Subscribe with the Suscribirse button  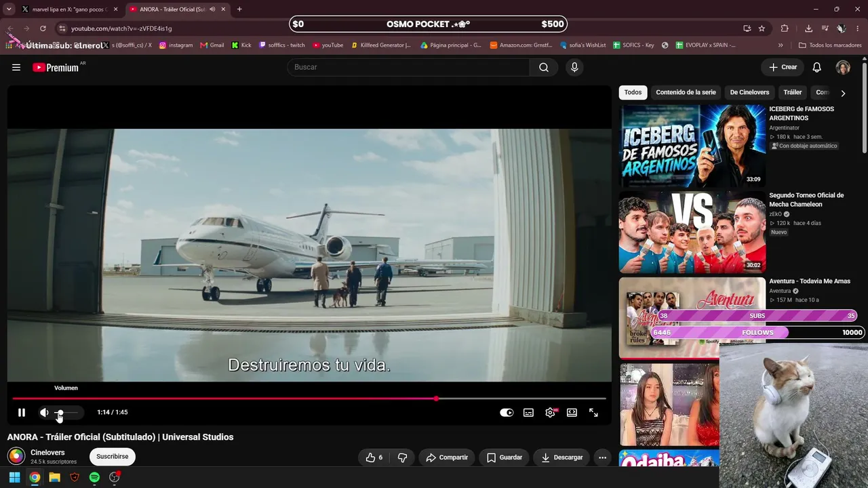click(x=113, y=457)
